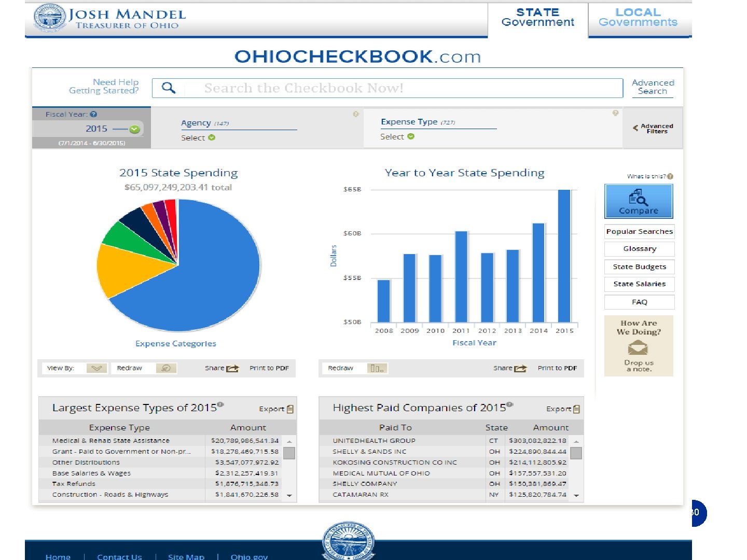The height and width of the screenshot is (560, 747).
Task: Click the pie chart Share icon
Action: 233,368
